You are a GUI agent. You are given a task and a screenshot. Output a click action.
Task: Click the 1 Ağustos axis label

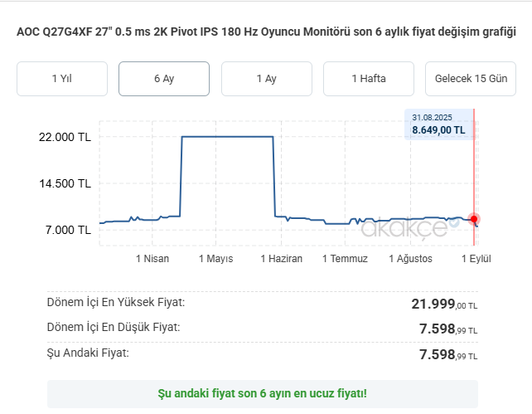coord(410,259)
